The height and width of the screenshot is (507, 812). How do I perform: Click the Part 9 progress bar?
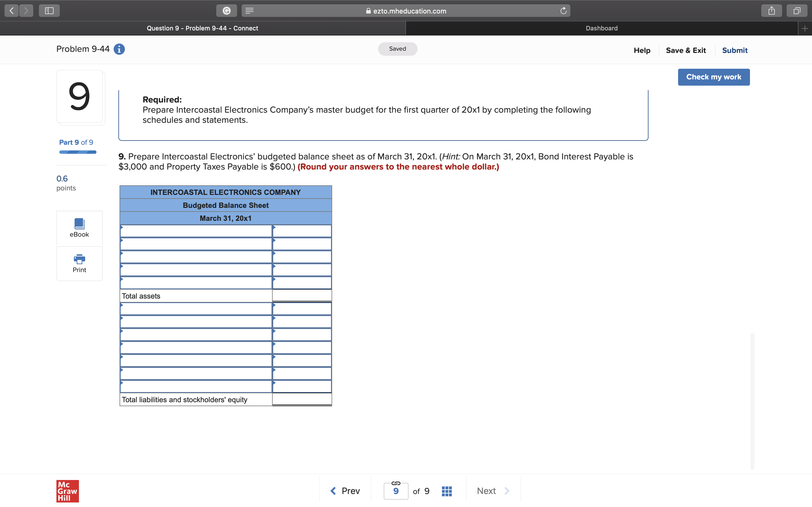(x=78, y=152)
